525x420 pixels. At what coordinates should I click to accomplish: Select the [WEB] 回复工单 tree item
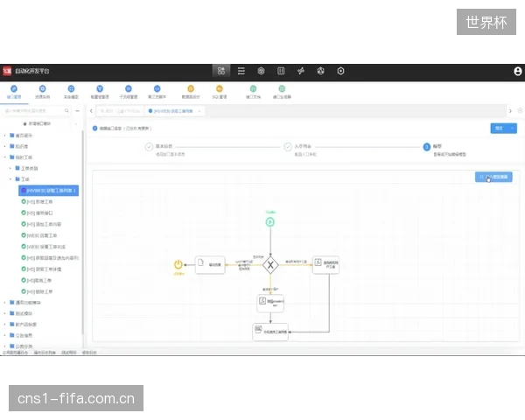pyautogui.click(x=39, y=235)
